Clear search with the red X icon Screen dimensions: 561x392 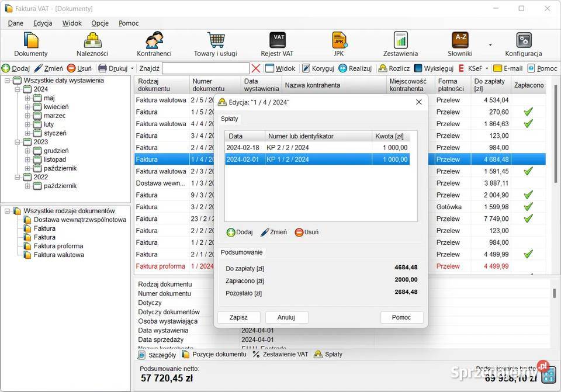click(256, 68)
